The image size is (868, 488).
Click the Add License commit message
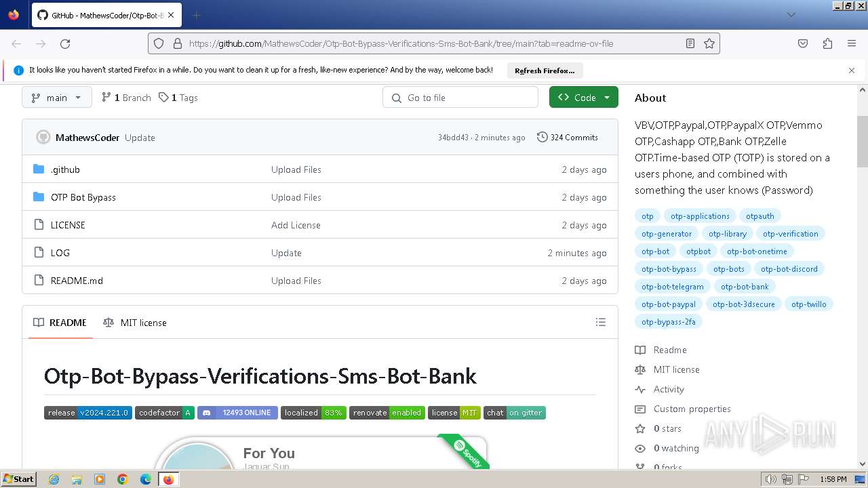click(x=296, y=225)
